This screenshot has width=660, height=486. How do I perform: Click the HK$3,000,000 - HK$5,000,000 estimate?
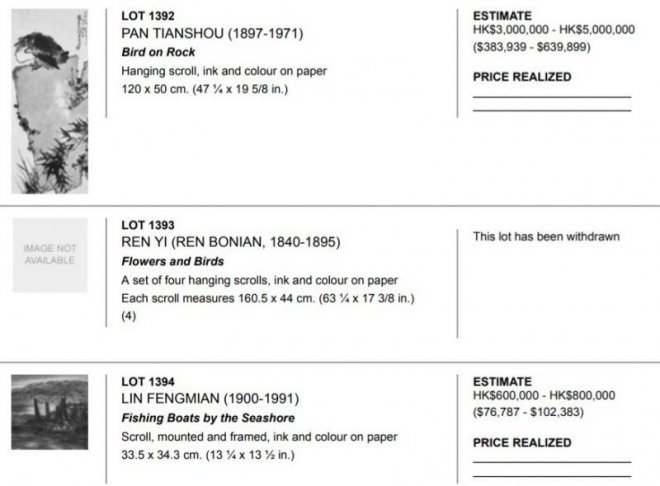pyautogui.click(x=554, y=30)
